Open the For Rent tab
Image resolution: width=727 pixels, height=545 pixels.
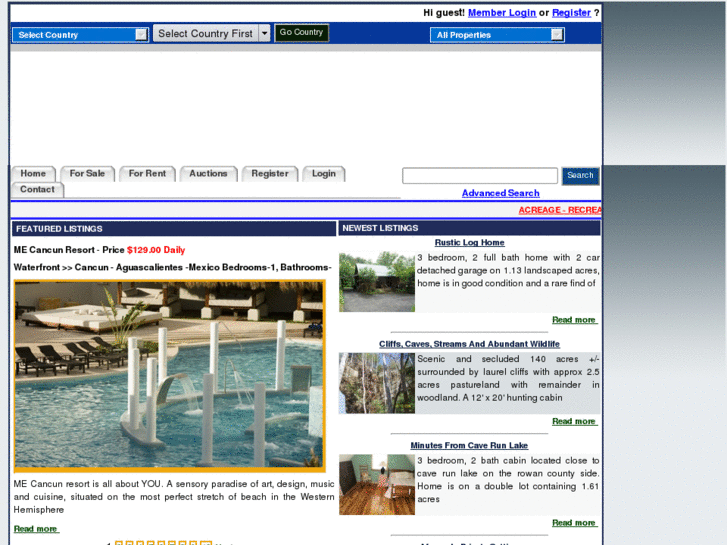(147, 173)
